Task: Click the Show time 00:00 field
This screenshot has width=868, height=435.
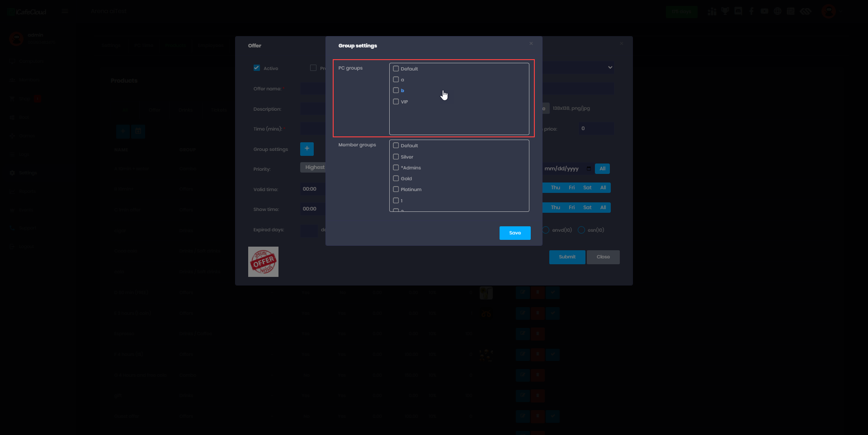Action: point(313,209)
